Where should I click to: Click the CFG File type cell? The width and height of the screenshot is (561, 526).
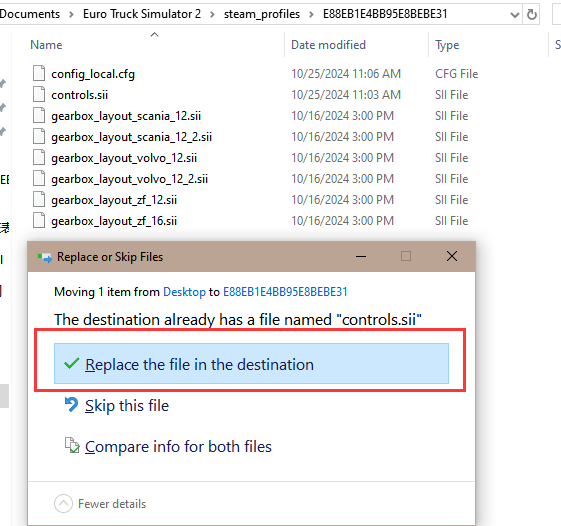(x=457, y=74)
